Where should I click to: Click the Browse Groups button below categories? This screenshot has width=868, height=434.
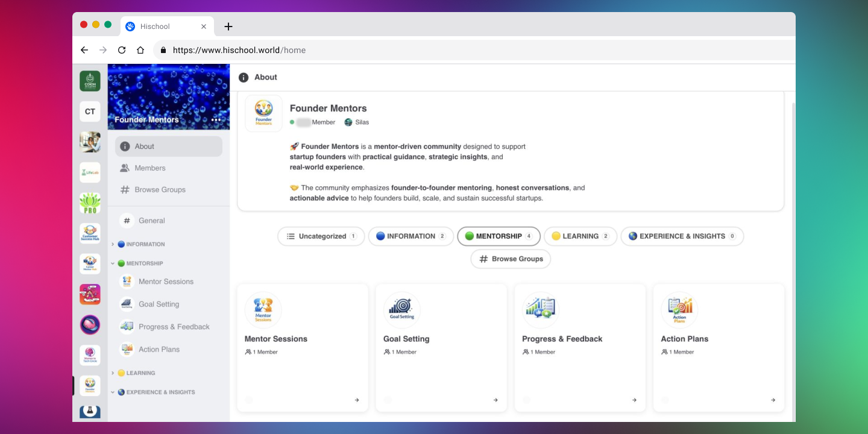point(511,259)
